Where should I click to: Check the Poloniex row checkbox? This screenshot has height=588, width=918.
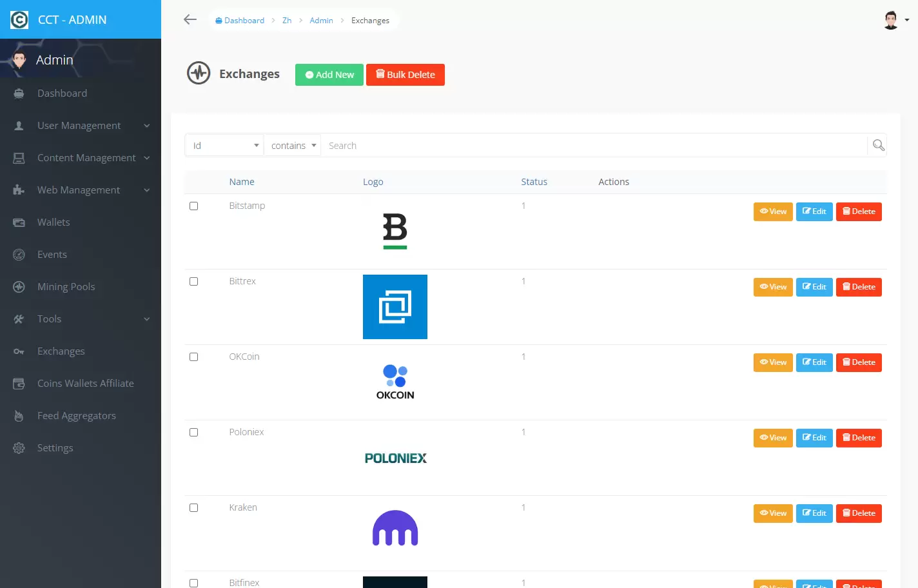pos(193,432)
